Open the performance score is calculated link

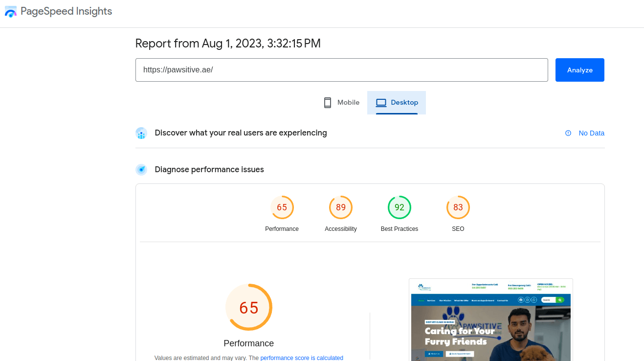pyautogui.click(x=302, y=358)
